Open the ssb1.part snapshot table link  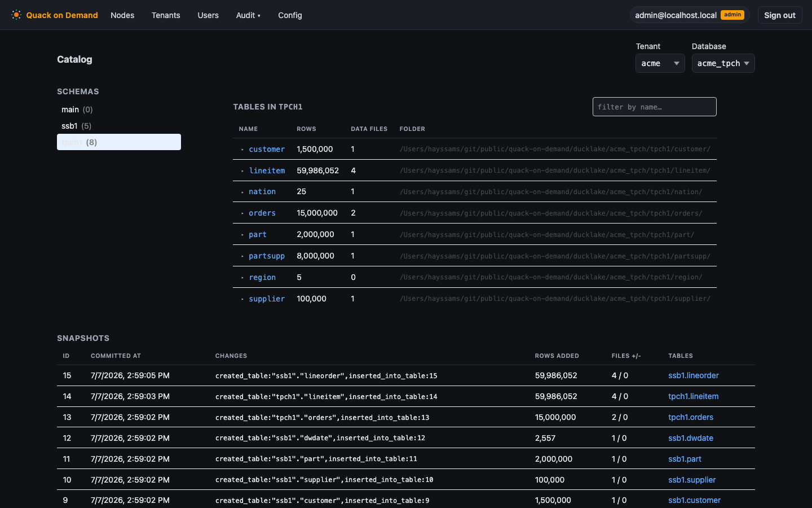[685, 459]
